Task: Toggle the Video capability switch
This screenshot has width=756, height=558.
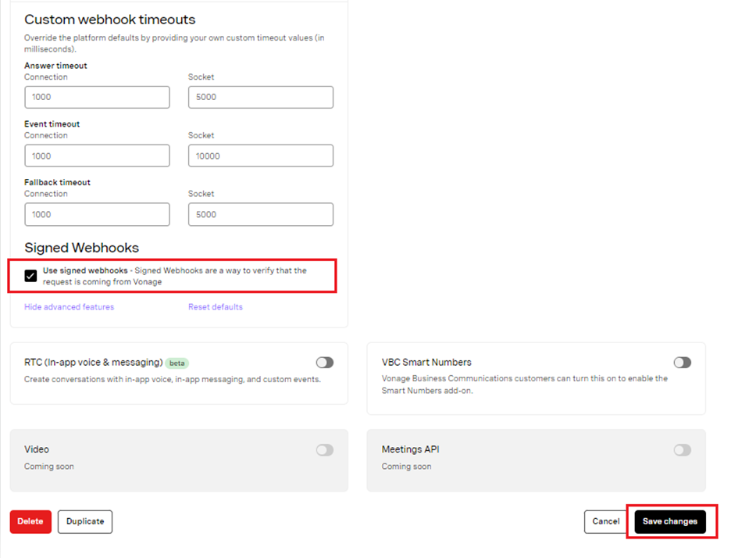Action: pyautogui.click(x=325, y=450)
